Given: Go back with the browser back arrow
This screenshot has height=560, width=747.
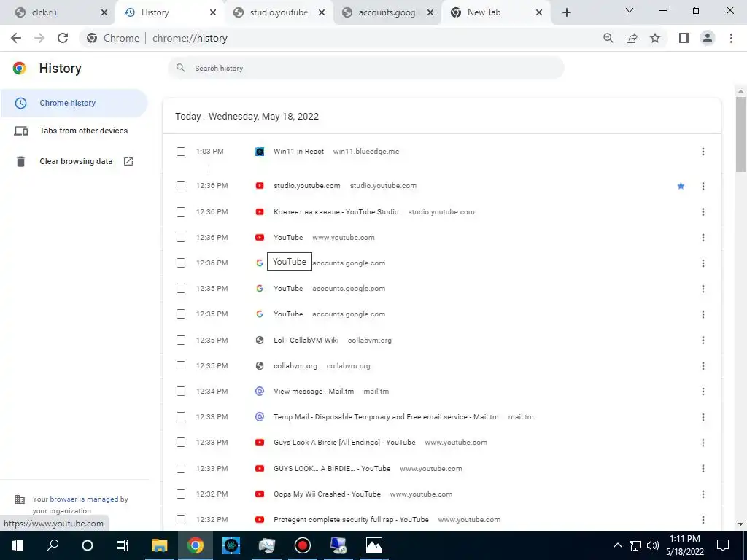Looking at the screenshot, I should click(x=16, y=38).
